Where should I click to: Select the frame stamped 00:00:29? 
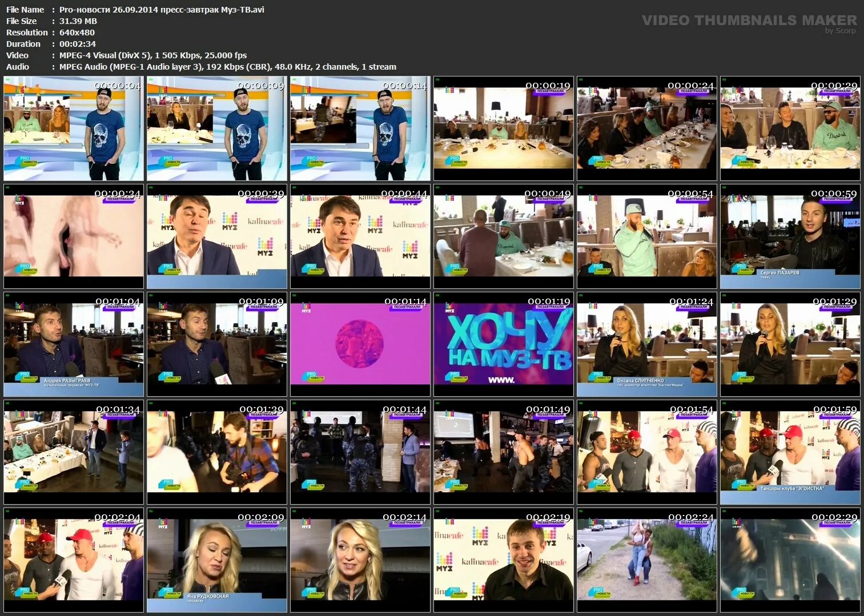(790, 128)
